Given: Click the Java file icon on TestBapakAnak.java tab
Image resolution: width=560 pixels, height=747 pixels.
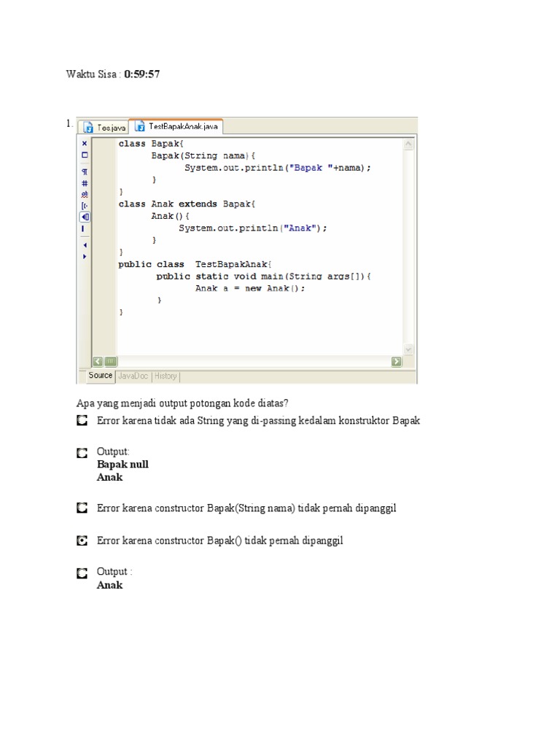Looking at the screenshot, I should coord(139,126).
